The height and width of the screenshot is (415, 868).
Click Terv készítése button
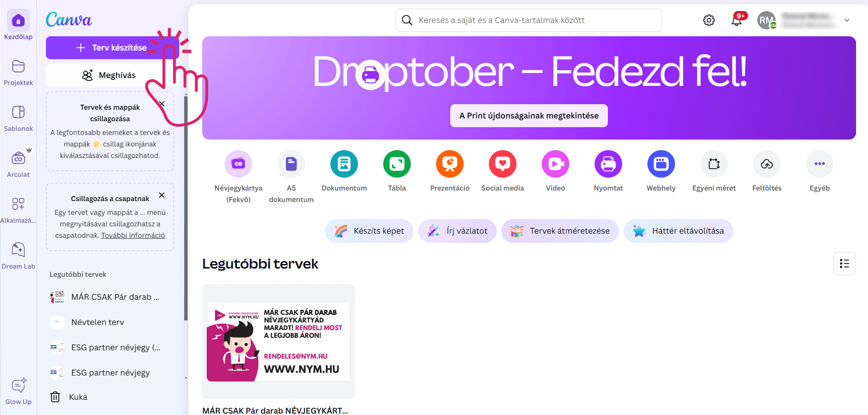point(112,48)
